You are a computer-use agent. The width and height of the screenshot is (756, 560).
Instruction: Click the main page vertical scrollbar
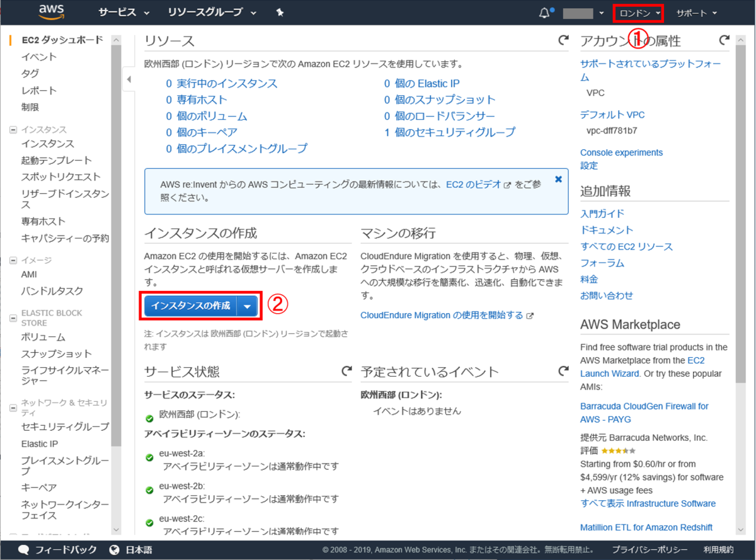click(740, 214)
